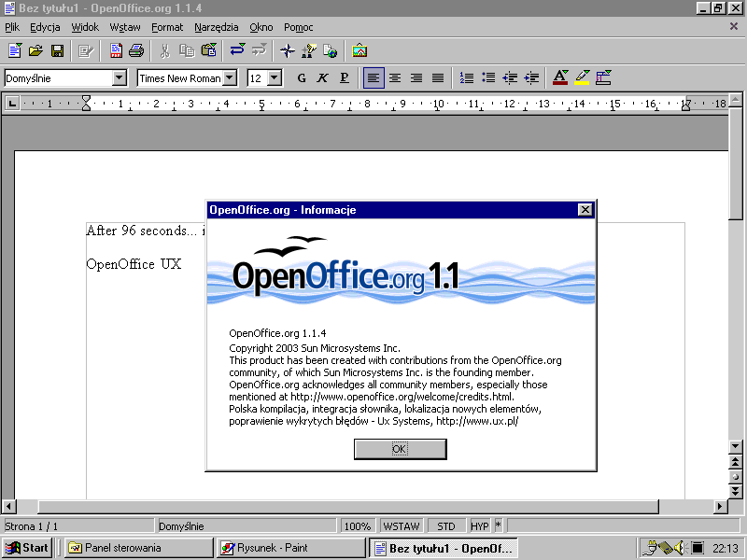Expand the font size 12 dropdown
747x560 pixels.
click(275, 78)
